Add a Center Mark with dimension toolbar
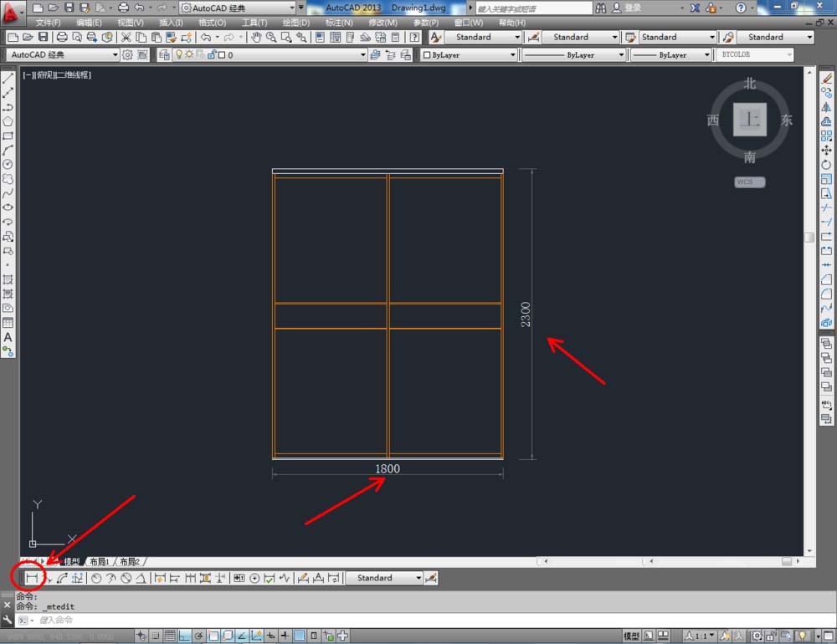Viewport: 837px width, 644px height. 254,578
